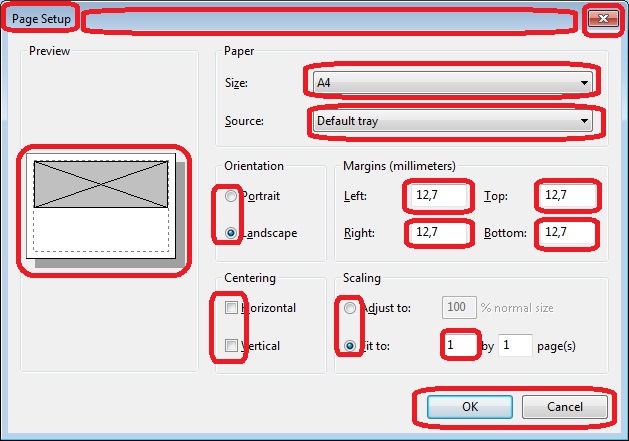
Task: Click the Top margin input field
Action: (x=565, y=197)
